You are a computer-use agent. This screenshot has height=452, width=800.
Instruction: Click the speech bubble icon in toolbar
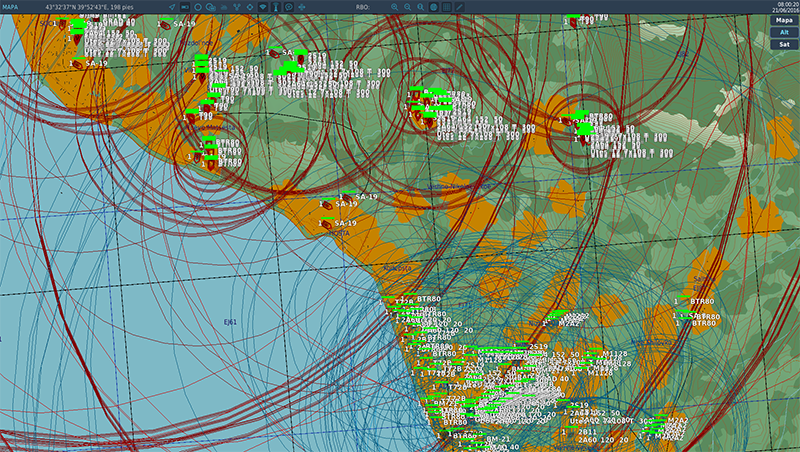point(289,7)
